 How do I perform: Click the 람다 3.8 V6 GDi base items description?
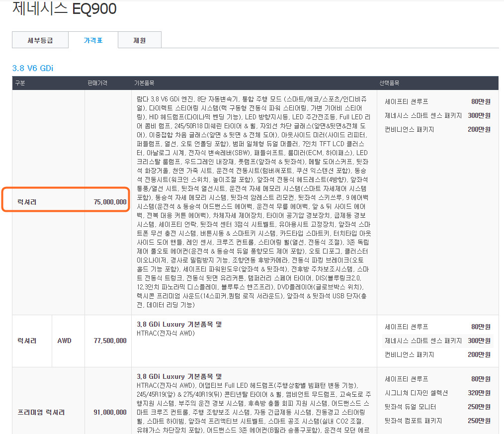(x=254, y=202)
